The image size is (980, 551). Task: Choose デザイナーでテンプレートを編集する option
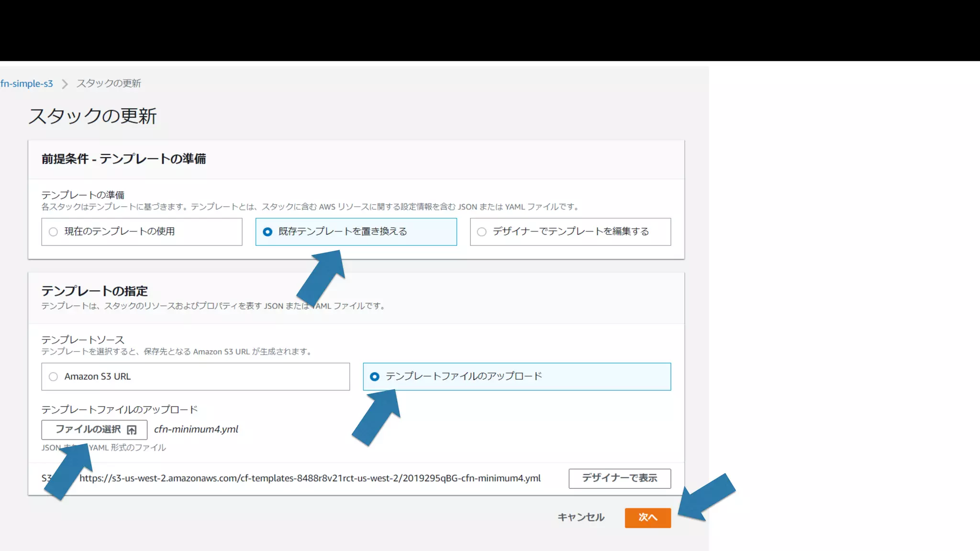482,232
